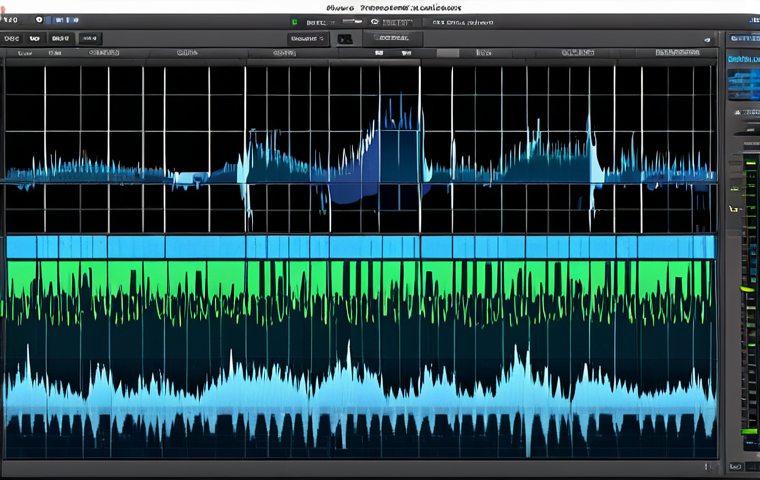Select the light gray highlighted column header
760x480 pixels.
tap(447, 53)
